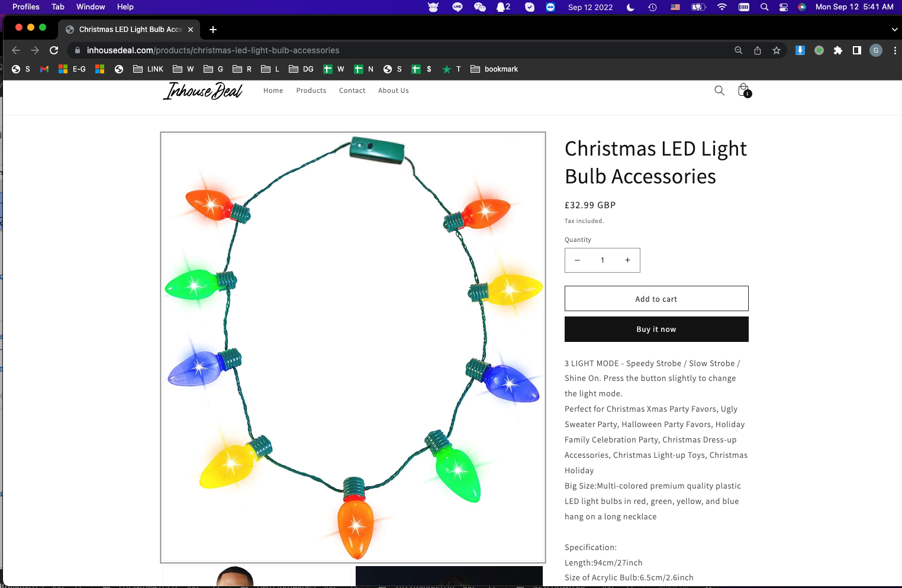Increase the quantity with the plus button
902x588 pixels.
(628, 260)
